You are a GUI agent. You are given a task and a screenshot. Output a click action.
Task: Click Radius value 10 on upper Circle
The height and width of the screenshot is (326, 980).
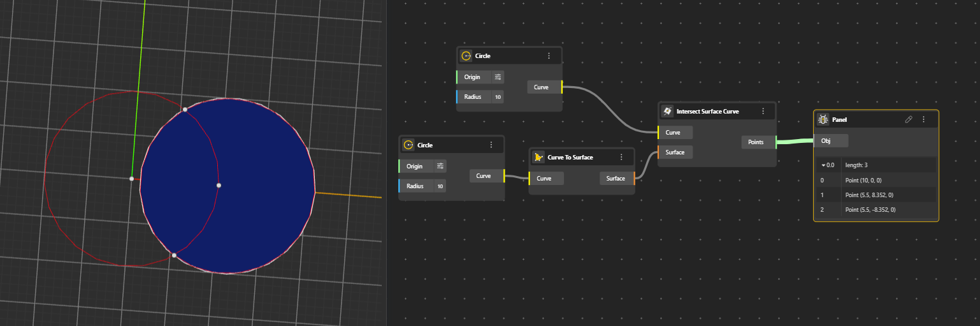(498, 97)
